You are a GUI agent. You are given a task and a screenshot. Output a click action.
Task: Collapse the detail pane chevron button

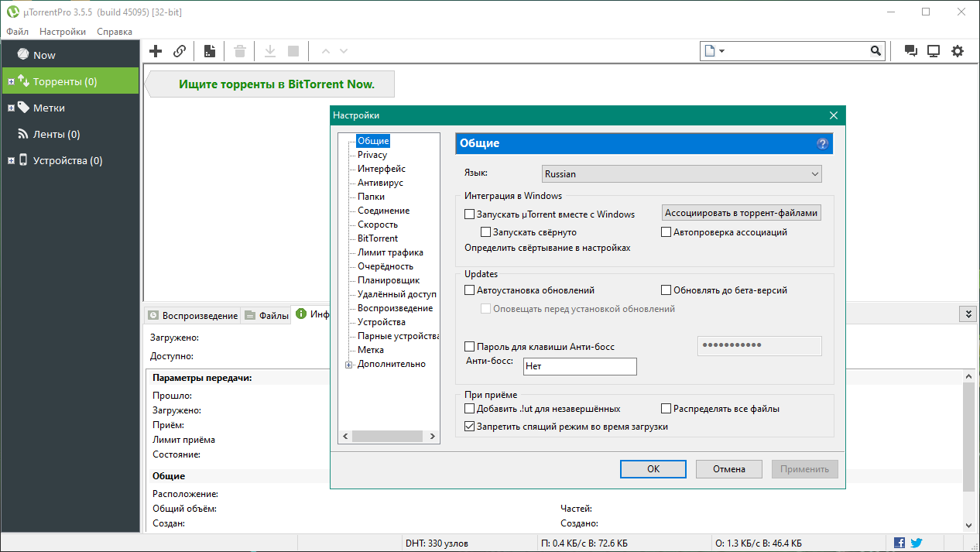pyautogui.click(x=967, y=314)
